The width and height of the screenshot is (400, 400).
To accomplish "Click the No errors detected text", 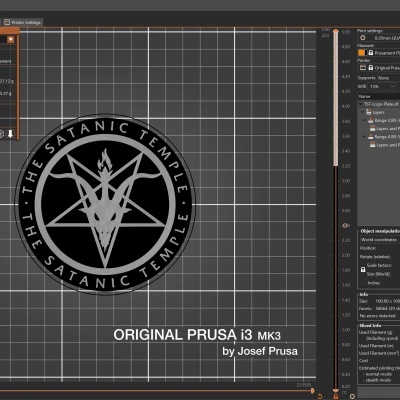I will click(x=377, y=316).
